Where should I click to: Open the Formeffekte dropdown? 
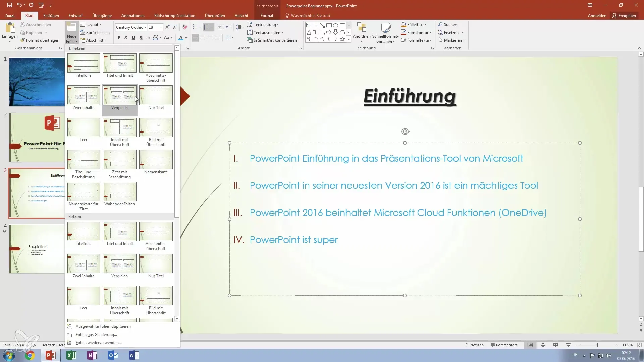pyautogui.click(x=416, y=40)
